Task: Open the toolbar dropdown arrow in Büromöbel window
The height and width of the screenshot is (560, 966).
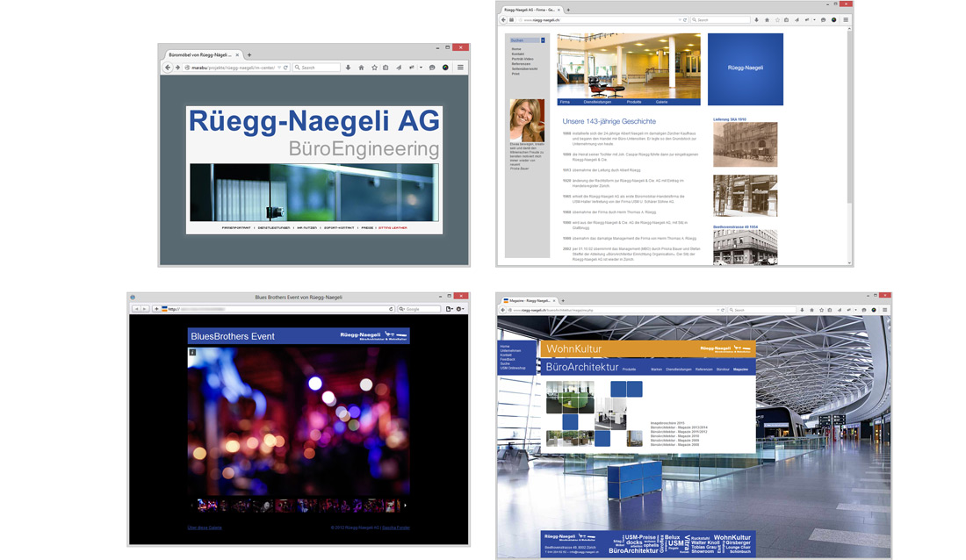Action: (421, 68)
